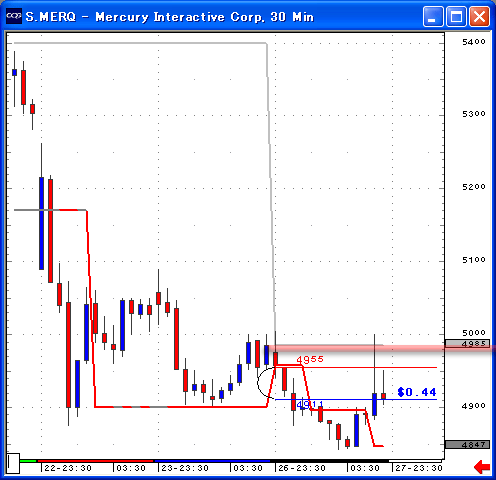Screen dimensions: 496x480
Task: Click the black circle annotation on the chart
Action: 266,383
